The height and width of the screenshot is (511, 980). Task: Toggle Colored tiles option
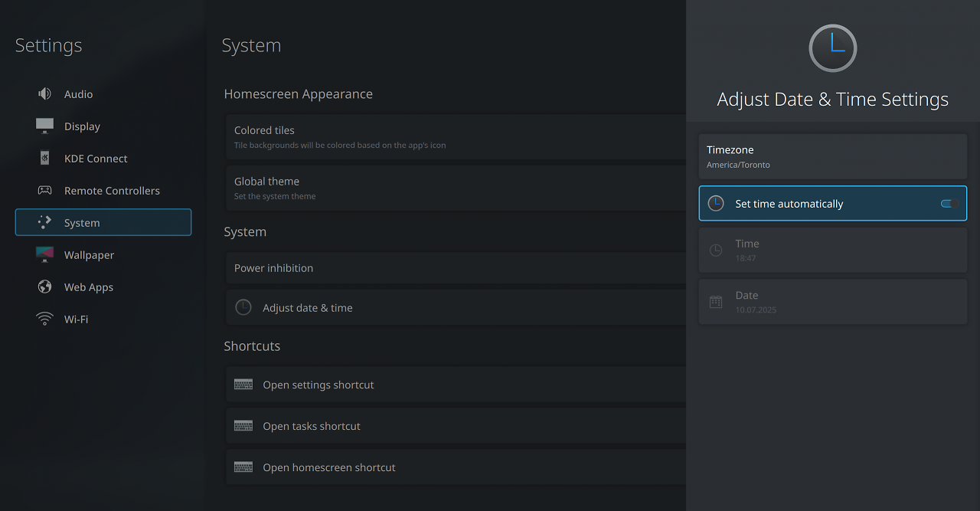[x=456, y=137]
